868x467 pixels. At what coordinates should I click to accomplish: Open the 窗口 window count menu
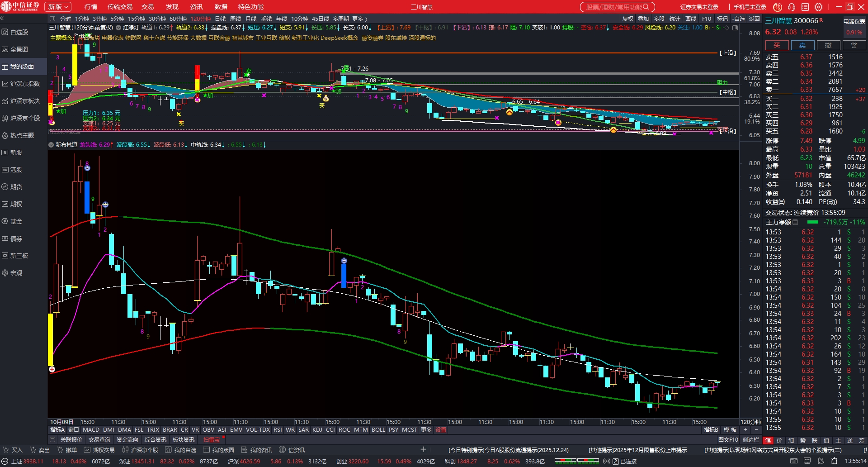coord(73,430)
